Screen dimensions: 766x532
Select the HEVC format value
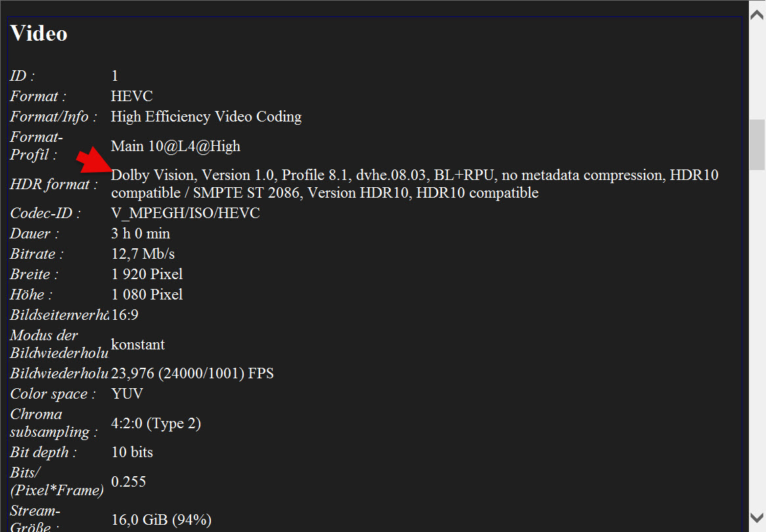[132, 97]
